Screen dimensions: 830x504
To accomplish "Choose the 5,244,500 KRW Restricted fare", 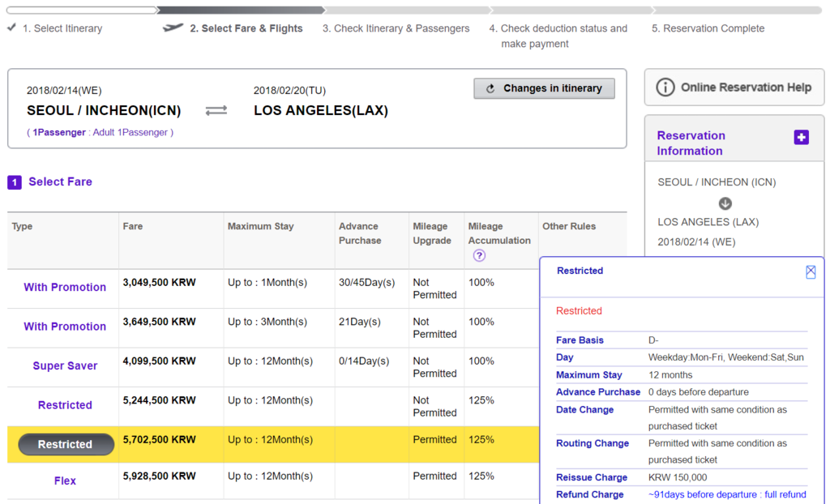I will pos(65,405).
